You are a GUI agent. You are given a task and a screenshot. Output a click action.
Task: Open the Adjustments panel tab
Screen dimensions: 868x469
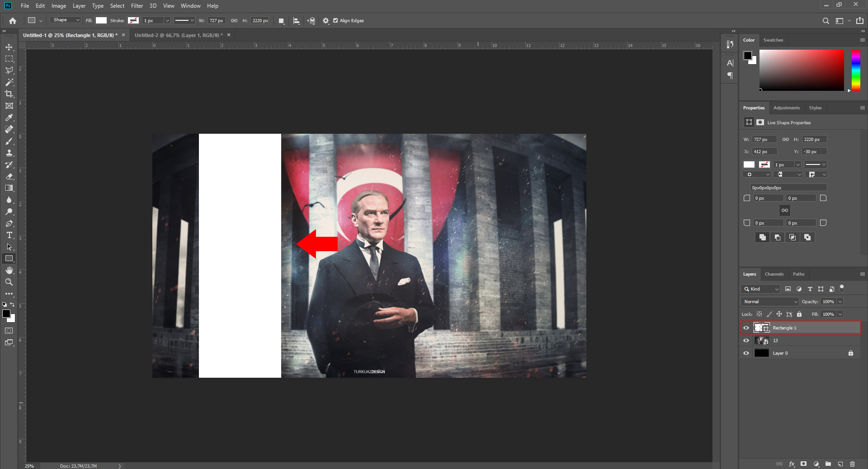pos(786,108)
